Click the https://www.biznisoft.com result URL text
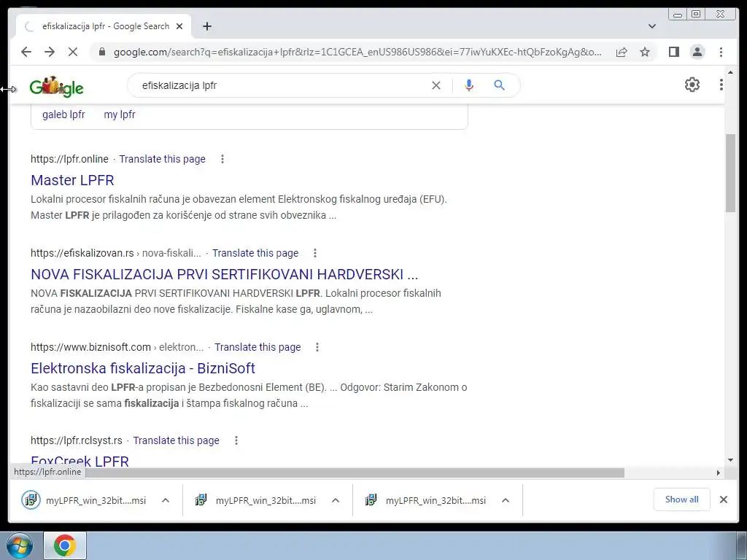The width and height of the screenshot is (747, 560). [x=90, y=347]
